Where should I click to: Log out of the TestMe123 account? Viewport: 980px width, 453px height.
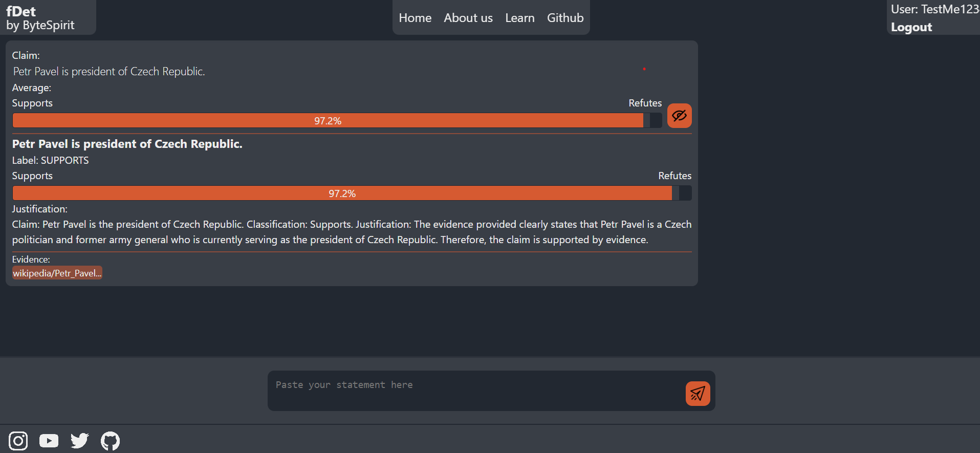(911, 27)
